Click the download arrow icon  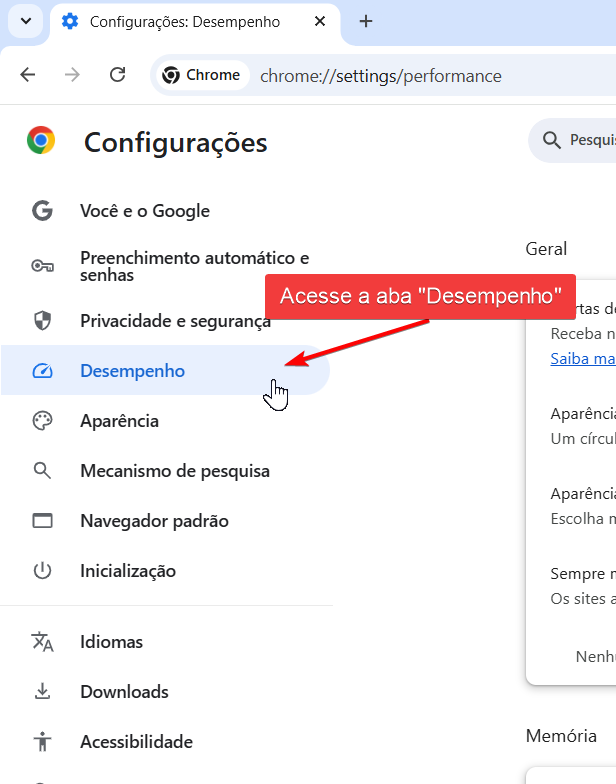(x=42, y=692)
